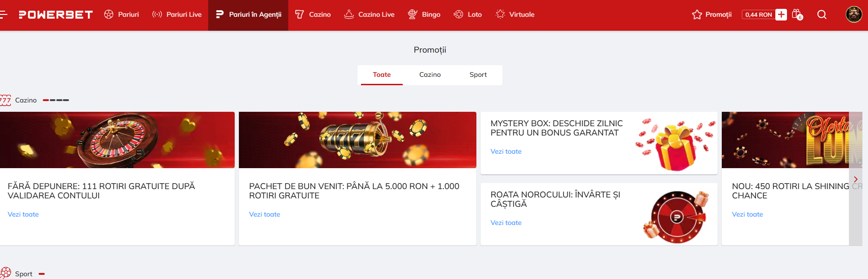Click Vezi toate under Mystery Box
This screenshot has height=279, width=868.
pyautogui.click(x=506, y=151)
